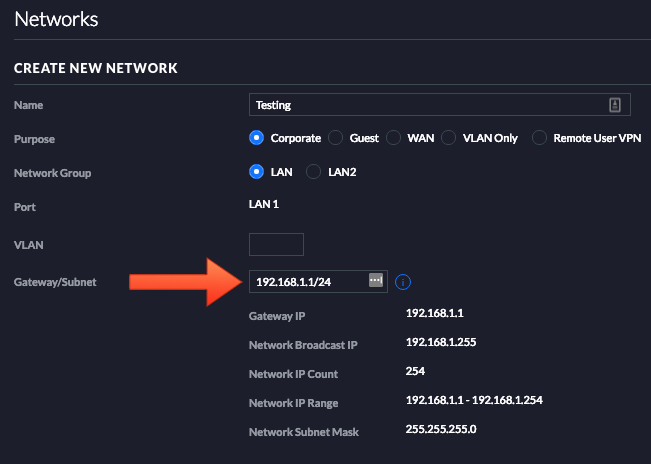
Task: Select the LAN network group
Action: coord(257,172)
